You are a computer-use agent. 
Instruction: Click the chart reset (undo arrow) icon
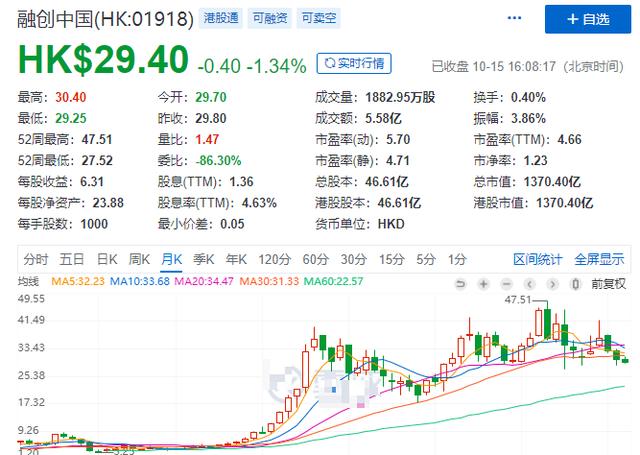pyautogui.click(x=460, y=284)
